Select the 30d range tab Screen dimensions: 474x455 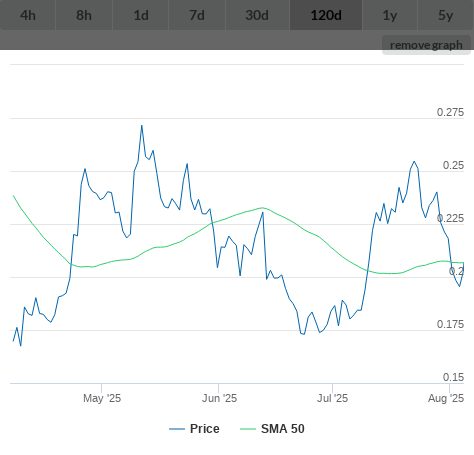257,15
